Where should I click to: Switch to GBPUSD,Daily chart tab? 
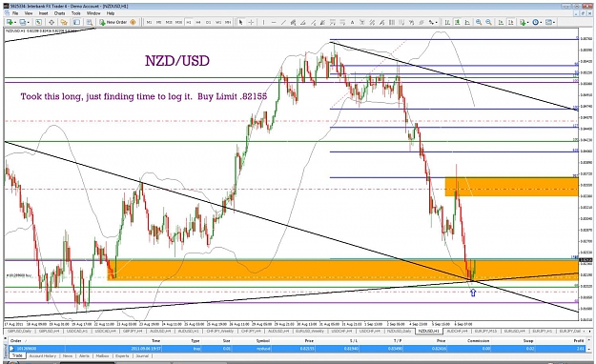(x=19, y=331)
